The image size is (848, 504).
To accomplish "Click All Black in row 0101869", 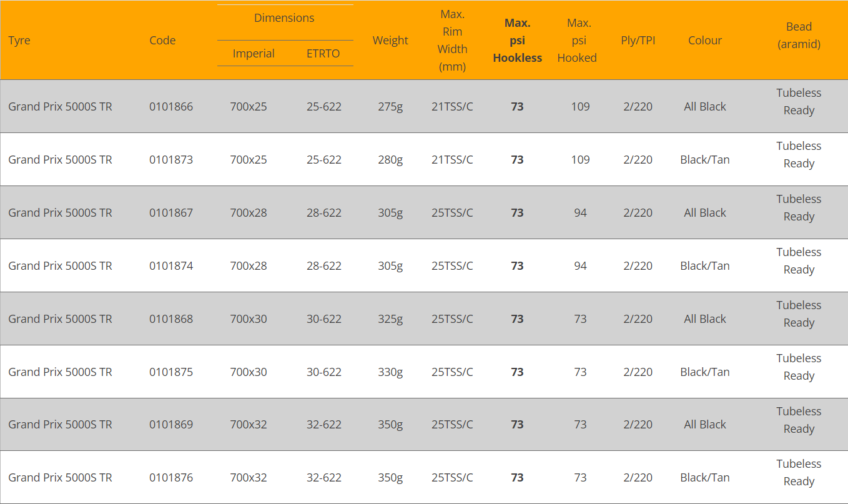I will (x=705, y=425).
